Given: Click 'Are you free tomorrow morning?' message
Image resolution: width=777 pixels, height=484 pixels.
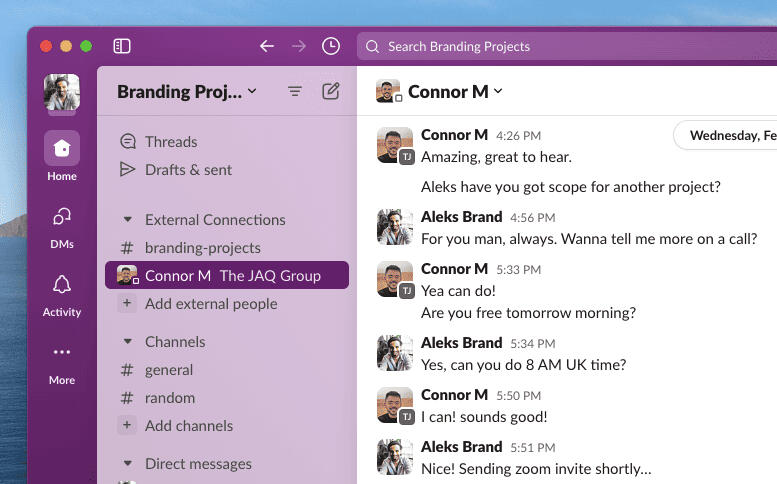Looking at the screenshot, I should [528, 313].
